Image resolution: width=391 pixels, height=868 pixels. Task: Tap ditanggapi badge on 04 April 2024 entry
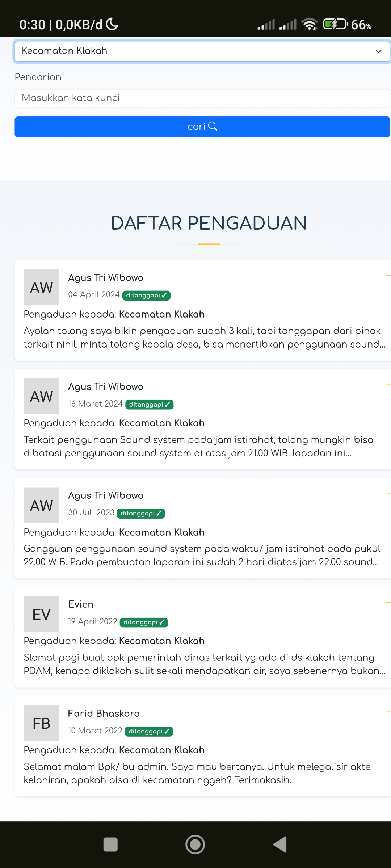tap(146, 295)
